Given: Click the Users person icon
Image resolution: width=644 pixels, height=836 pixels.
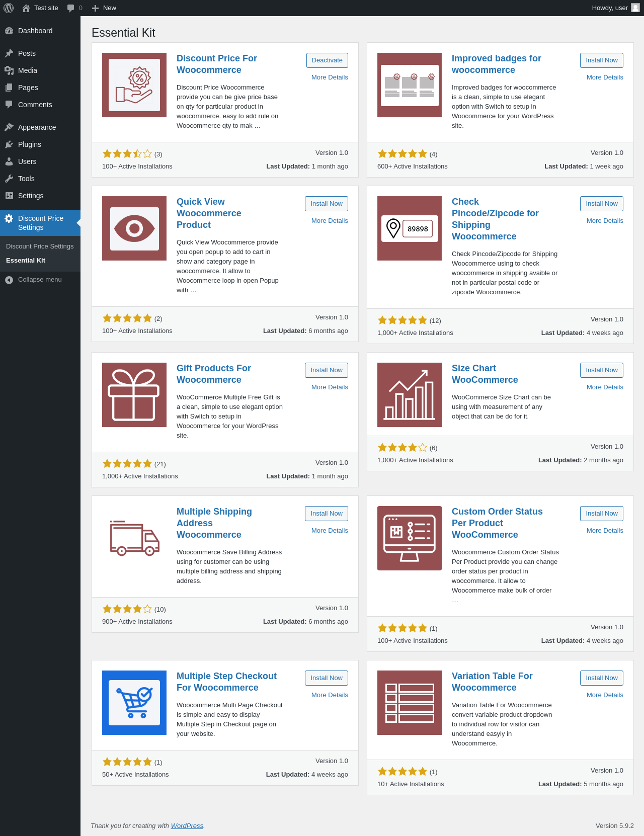Looking at the screenshot, I should 9,161.
